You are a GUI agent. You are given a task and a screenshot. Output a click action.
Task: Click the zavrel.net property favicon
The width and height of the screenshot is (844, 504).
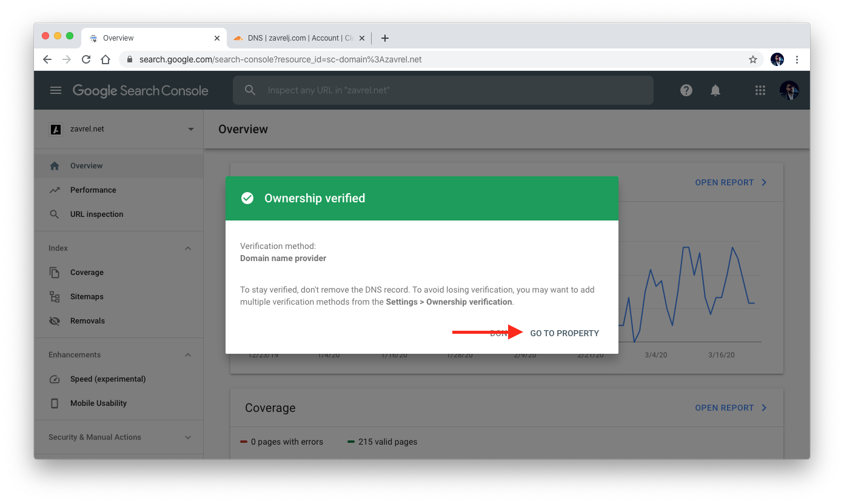[x=56, y=129]
